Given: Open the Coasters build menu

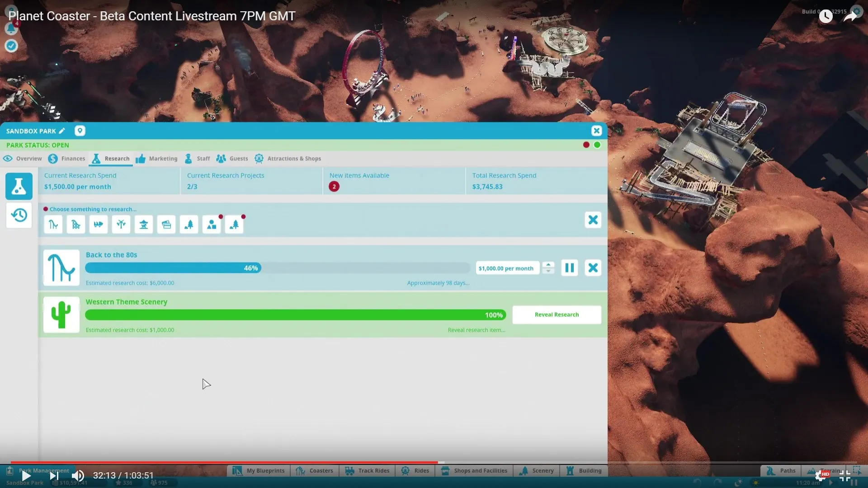Looking at the screenshot, I should (x=315, y=471).
